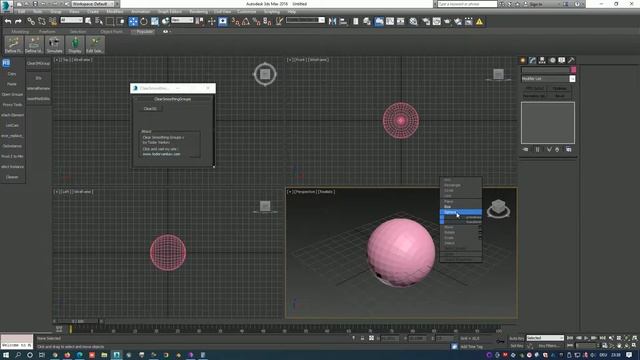
Task: Open the Material Editor icon
Action: point(413,21)
